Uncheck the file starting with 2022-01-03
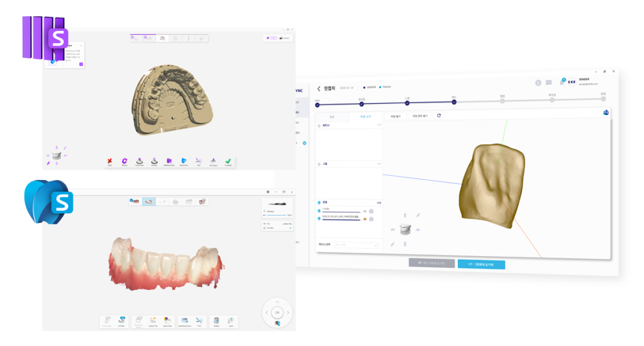The image size is (644, 346). pyautogui.click(x=319, y=219)
